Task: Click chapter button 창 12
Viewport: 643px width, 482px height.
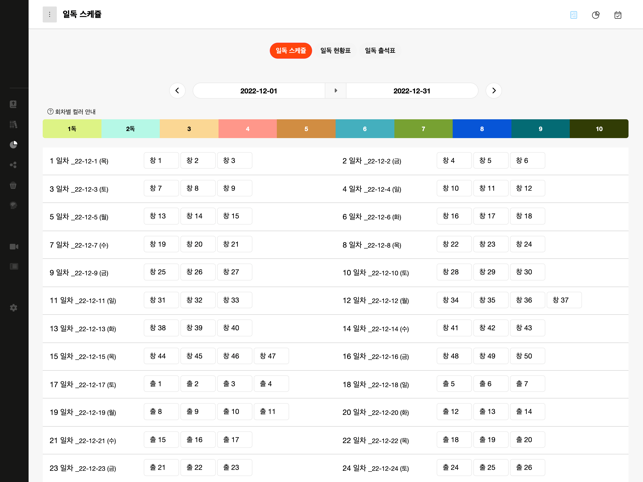Action: pyautogui.click(x=527, y=188)
